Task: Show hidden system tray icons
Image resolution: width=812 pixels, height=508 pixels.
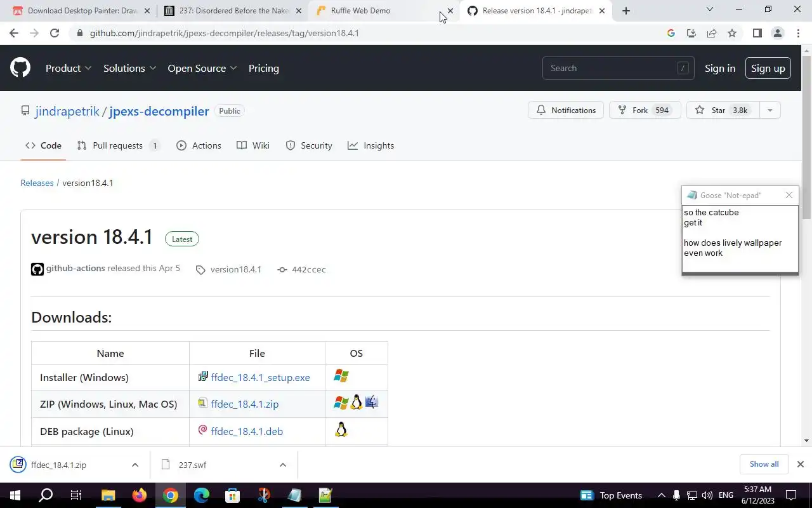Action: [661, 495]
